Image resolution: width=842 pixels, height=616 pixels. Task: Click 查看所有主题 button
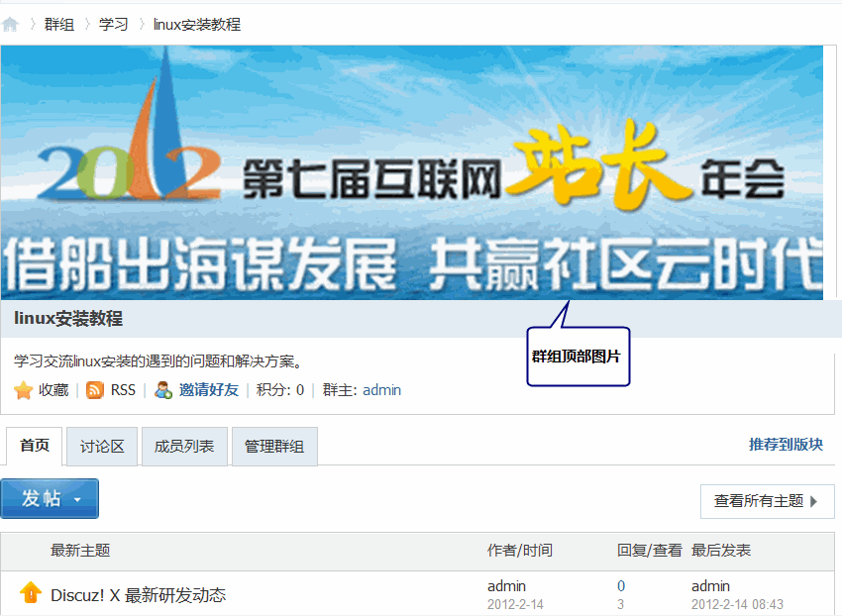[x=767, y=501]
